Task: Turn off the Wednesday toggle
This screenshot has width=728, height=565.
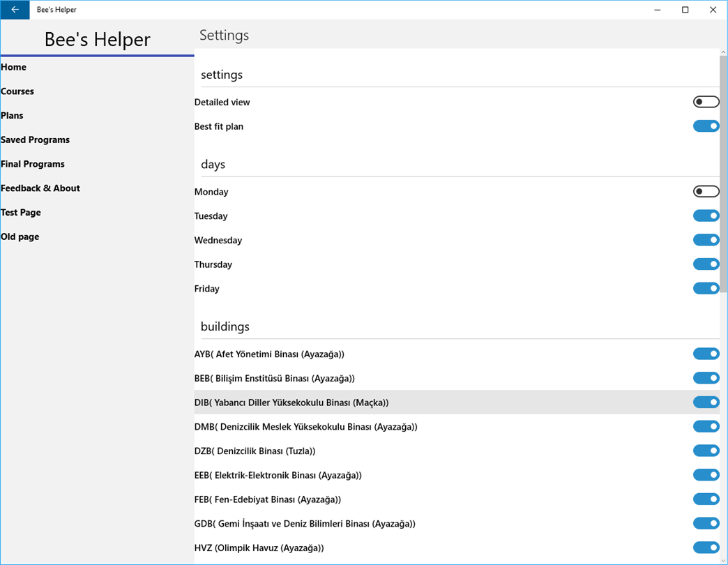Action: [706, 240]
